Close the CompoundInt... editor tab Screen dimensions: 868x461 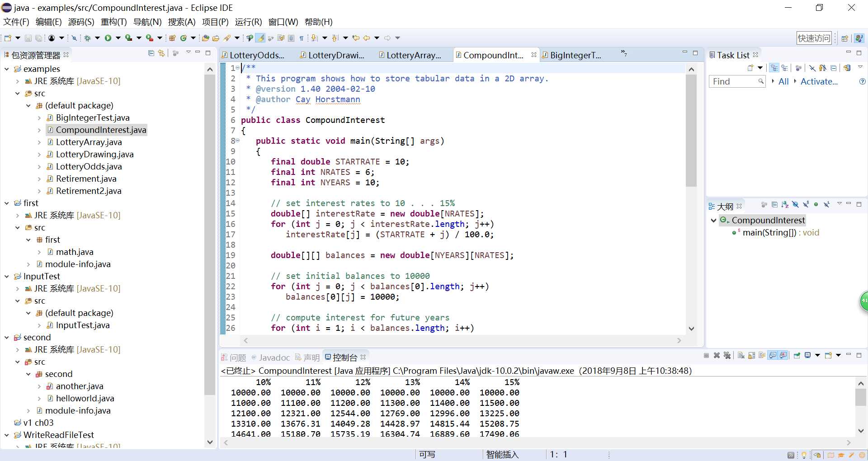click(534, 55)
